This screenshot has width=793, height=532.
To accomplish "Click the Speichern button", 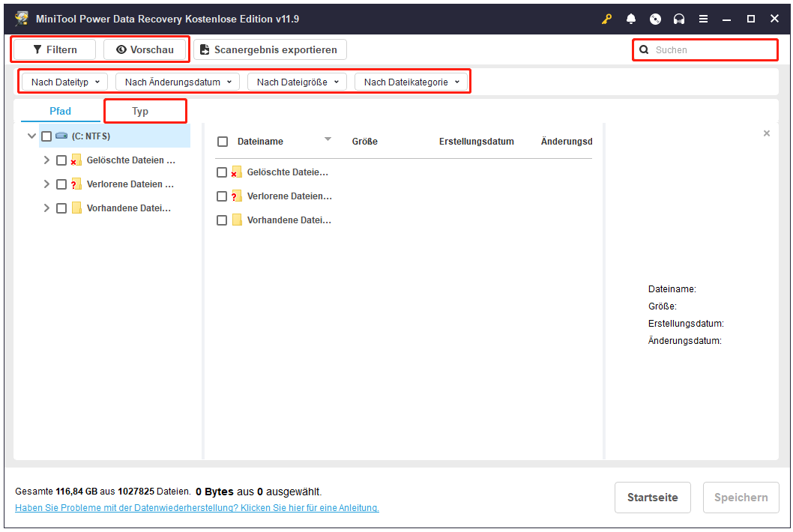I will pyautogui.click(x=741, y=498).
